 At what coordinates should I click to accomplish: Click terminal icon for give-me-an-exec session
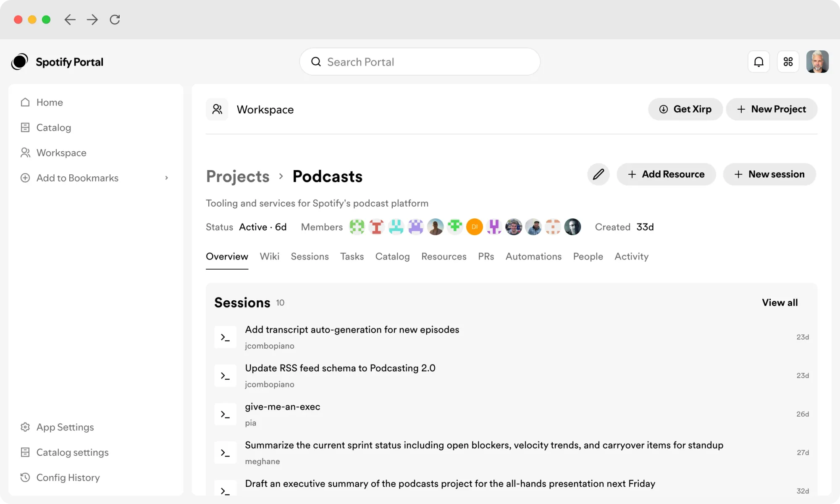225,415
